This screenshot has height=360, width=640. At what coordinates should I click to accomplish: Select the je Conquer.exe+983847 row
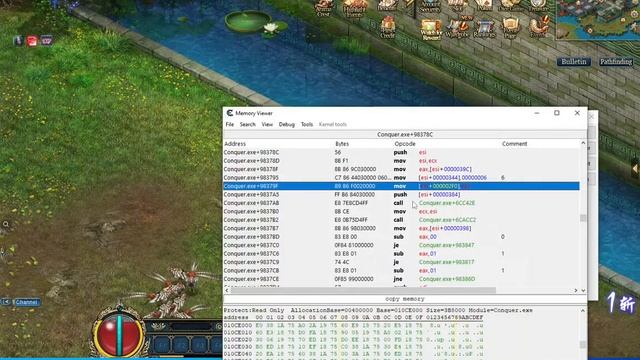(x=401, y=245)
